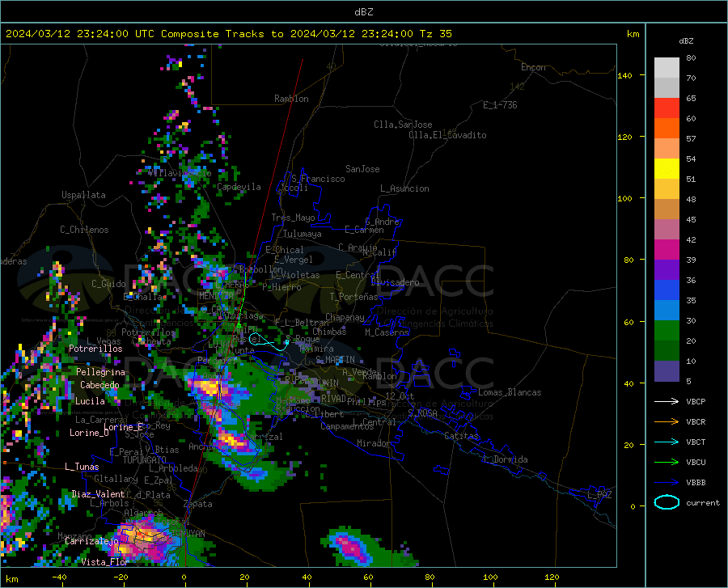This screenshot has width=728, height=588.
Task: Click the 'Lomas_Blancas' map label
Action: (x=510, y=392)
